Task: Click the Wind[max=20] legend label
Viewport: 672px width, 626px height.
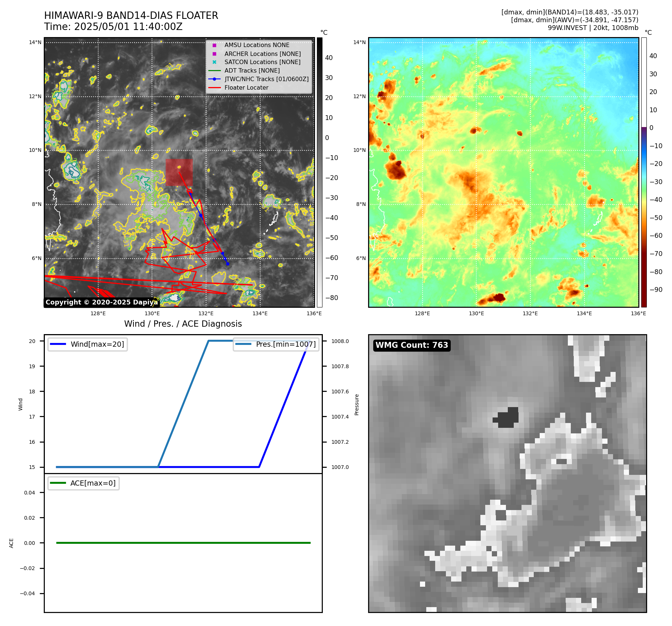Action: click(97, 344)
